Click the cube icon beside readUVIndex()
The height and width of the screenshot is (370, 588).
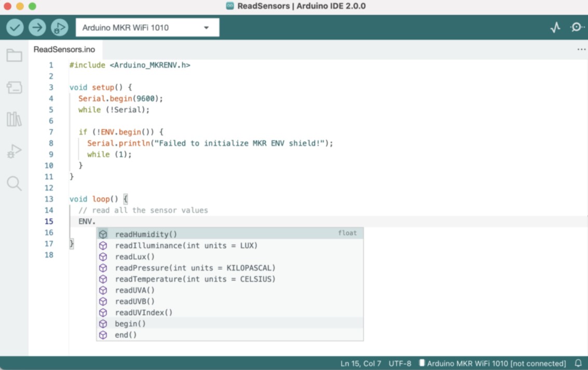coord(103,312)
